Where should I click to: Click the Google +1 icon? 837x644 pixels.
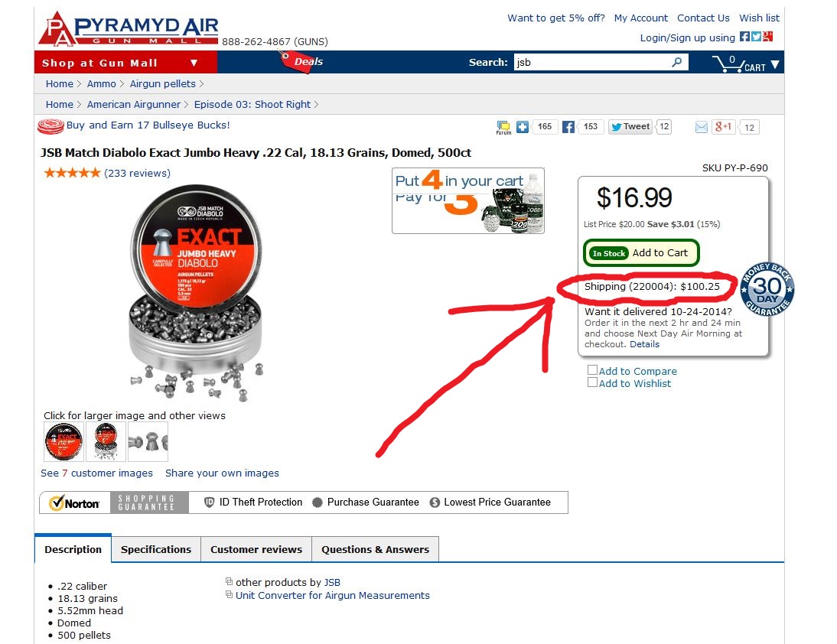(724, 127)
